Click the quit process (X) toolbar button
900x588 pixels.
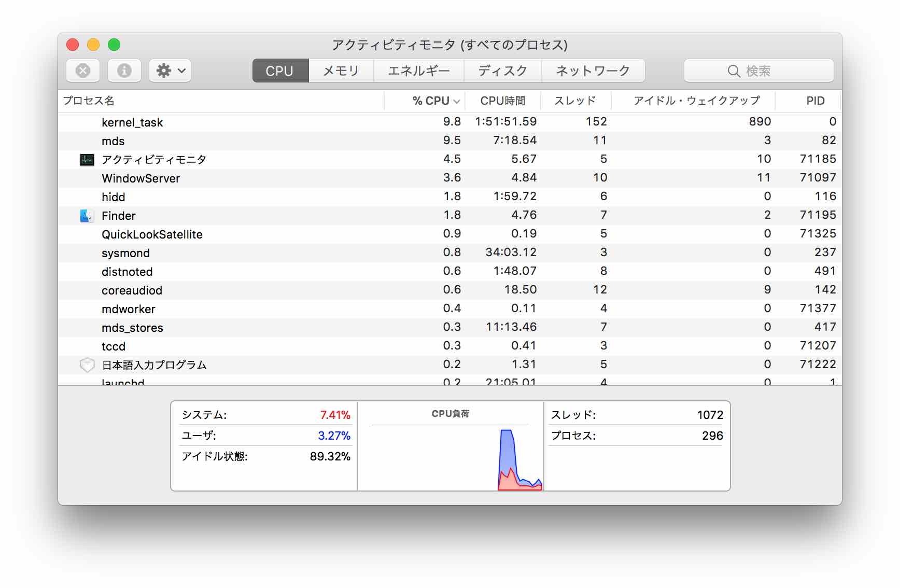83,71
